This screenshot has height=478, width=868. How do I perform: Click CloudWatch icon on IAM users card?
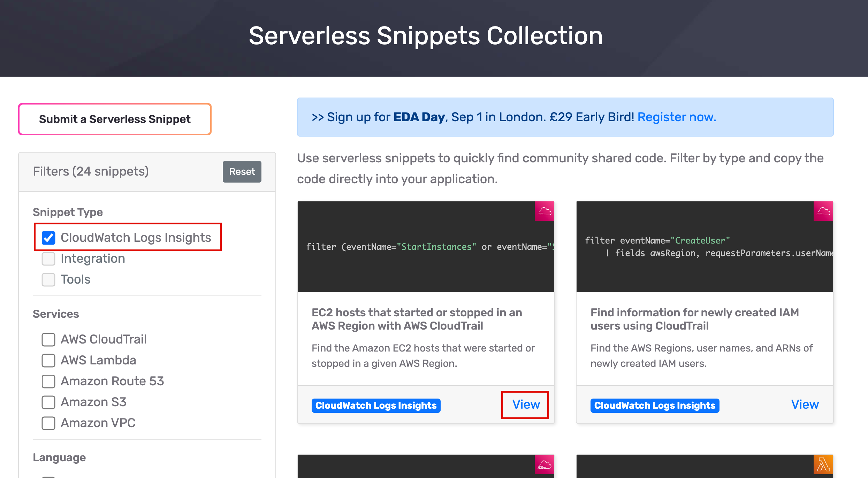(x=823, y=211)
